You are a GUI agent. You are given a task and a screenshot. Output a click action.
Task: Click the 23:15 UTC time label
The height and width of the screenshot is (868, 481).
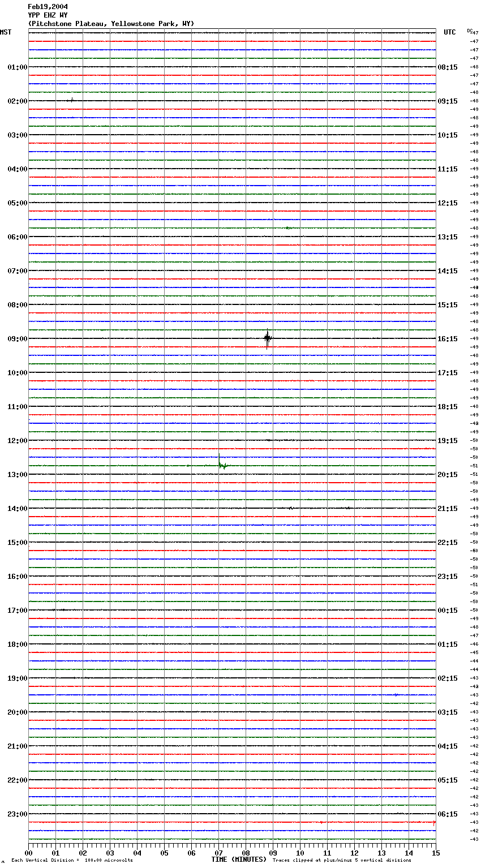(448, 577)
